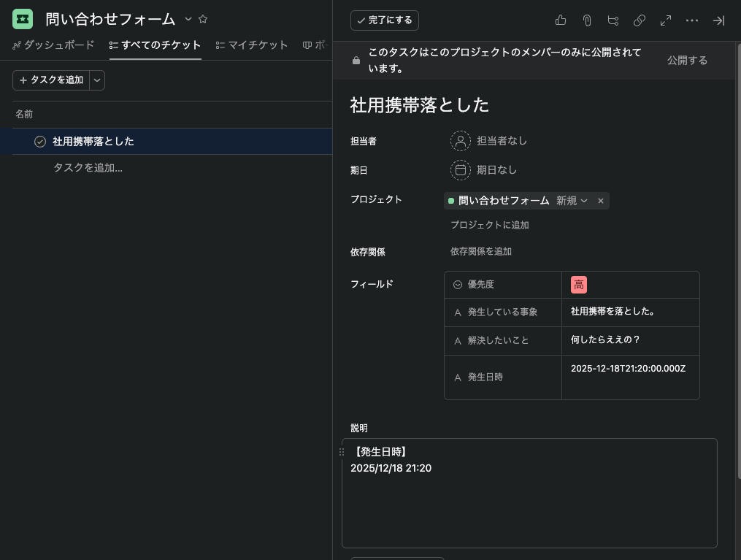Click the green ticket project icon
The image size is (741, 560).
tap(23, 19)
